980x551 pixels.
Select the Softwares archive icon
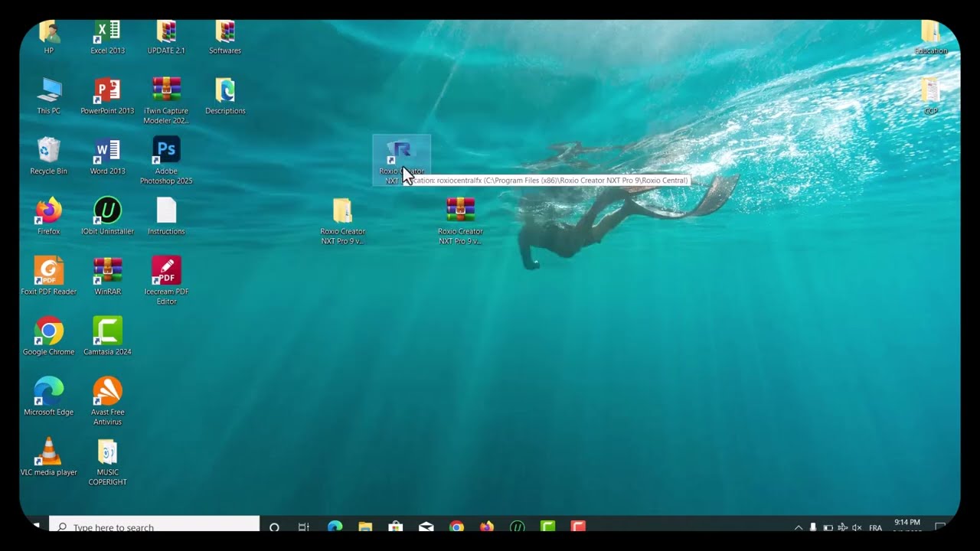[225, 37]
